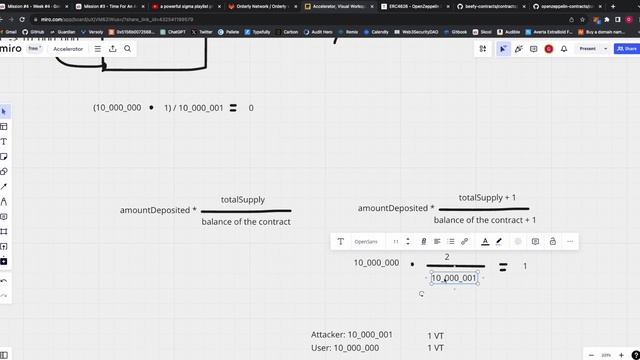This screenshot has height=360, width=640.
Task: Open the OpenSans font dropdown
Action: point(366,242)
